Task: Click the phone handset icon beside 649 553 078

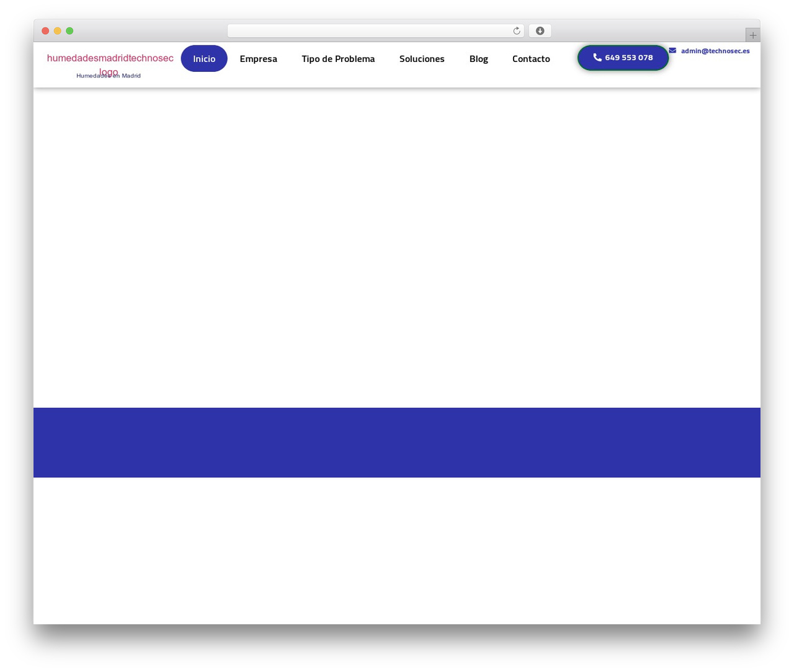Action: (597, 57)
